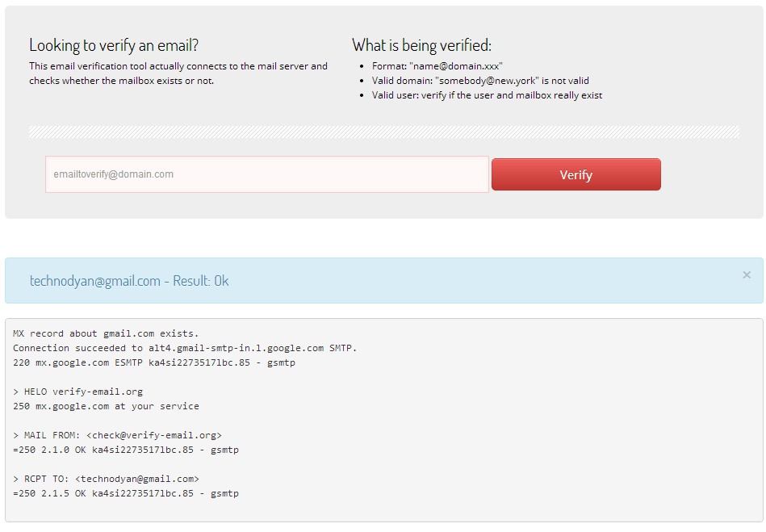Select the Format name@domain.xxx bullet item
766x532 pixels.
click(437, 66)
